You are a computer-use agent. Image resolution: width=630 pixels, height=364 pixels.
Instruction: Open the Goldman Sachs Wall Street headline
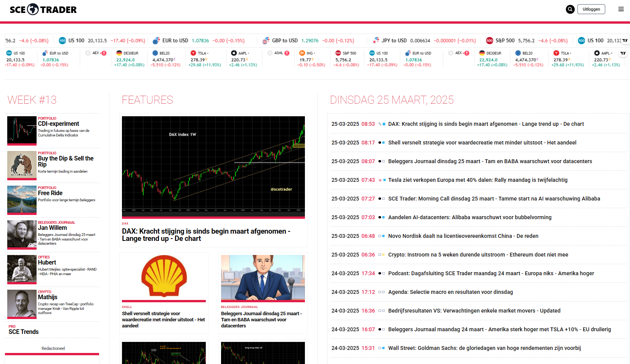tap(485, 348)
